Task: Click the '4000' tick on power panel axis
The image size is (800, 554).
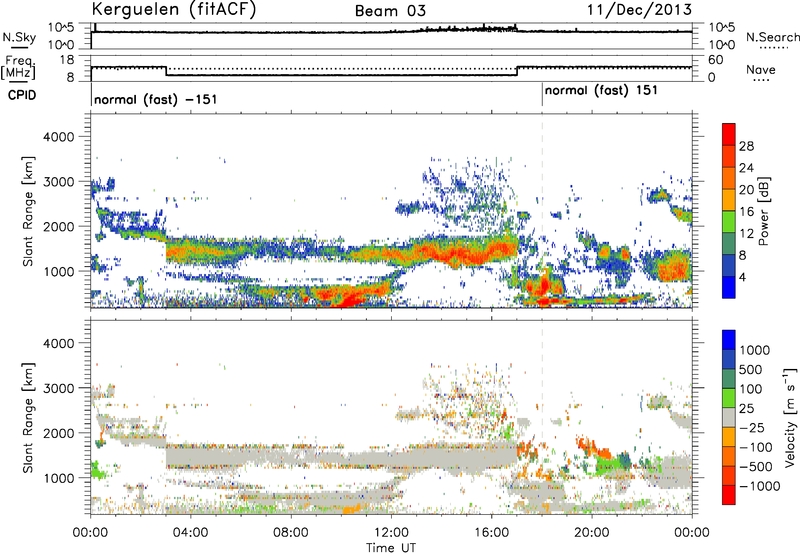Action: (x=59, y=137)
